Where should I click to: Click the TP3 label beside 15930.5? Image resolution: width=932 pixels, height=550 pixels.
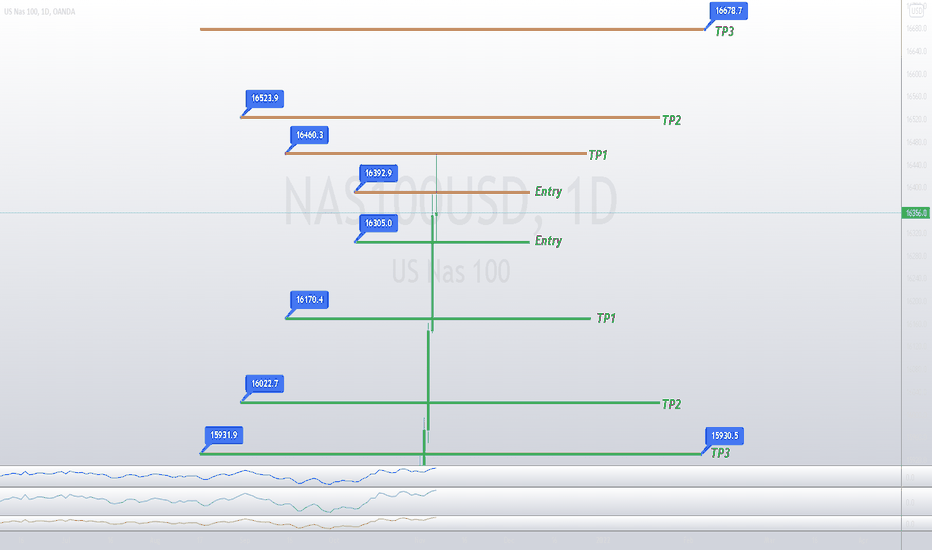tap(720, 453)
